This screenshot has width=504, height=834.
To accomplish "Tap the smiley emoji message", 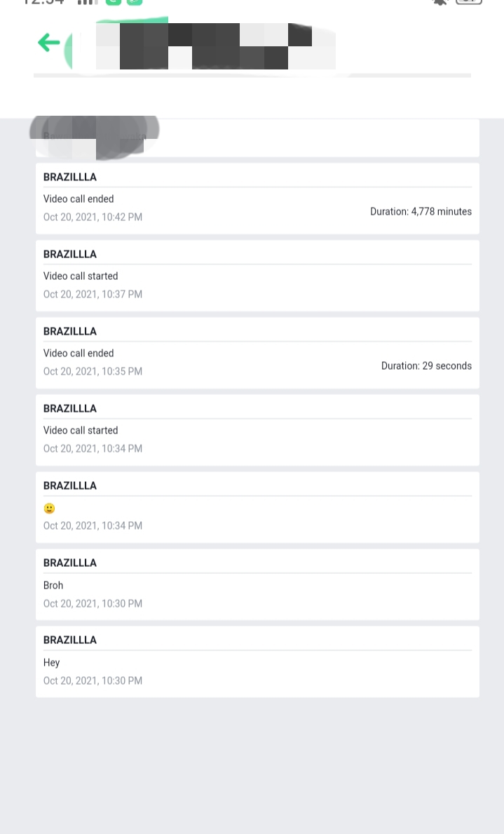I will [x=49, y=509].
